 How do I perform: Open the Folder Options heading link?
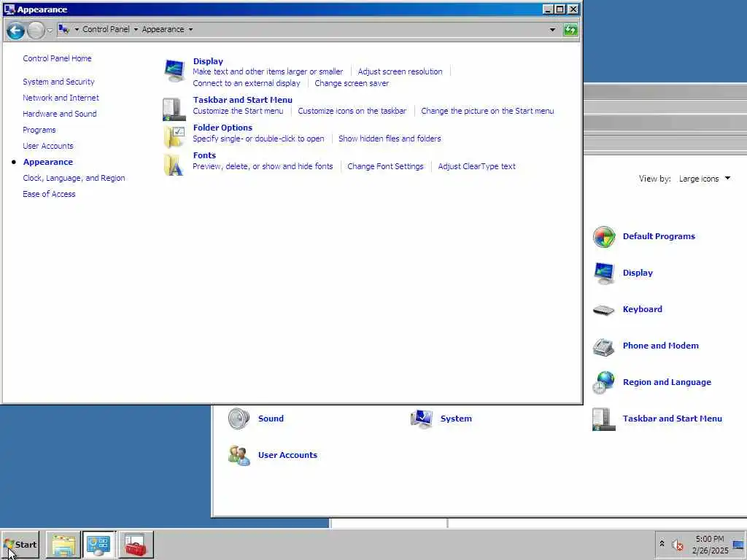pos(222,128)
